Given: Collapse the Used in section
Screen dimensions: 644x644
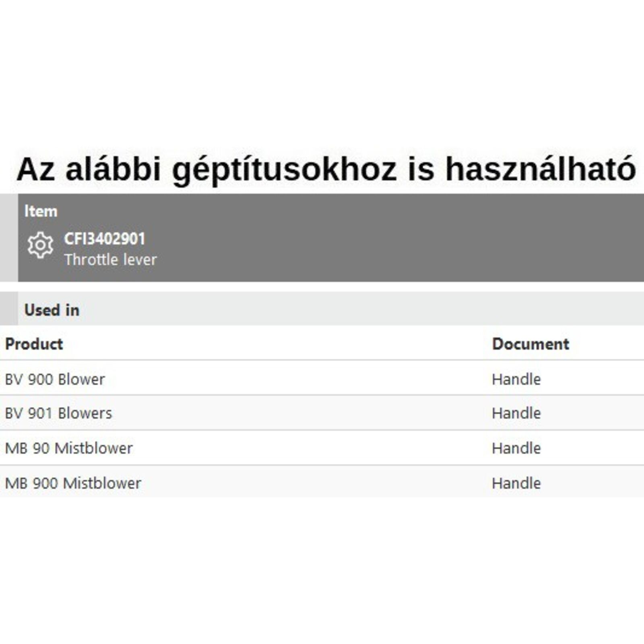Looking at the screenshot, I should (x=52, y=310).
